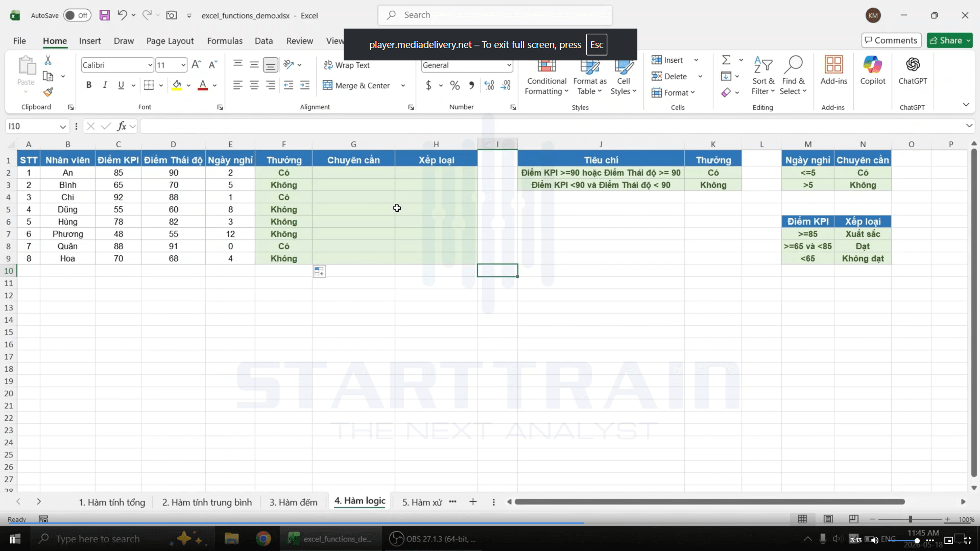
Task: Click the Percent Style icon
Action: tap(455, 86)
